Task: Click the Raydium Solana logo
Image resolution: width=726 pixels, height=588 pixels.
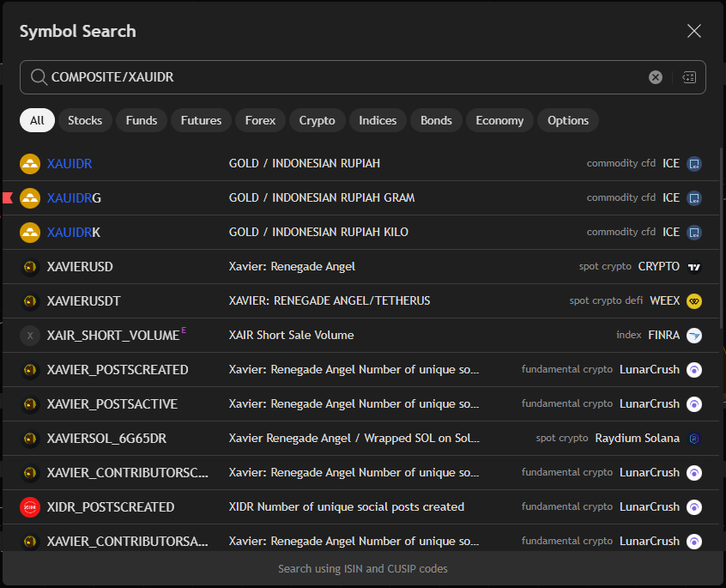Action: point(694,439)
